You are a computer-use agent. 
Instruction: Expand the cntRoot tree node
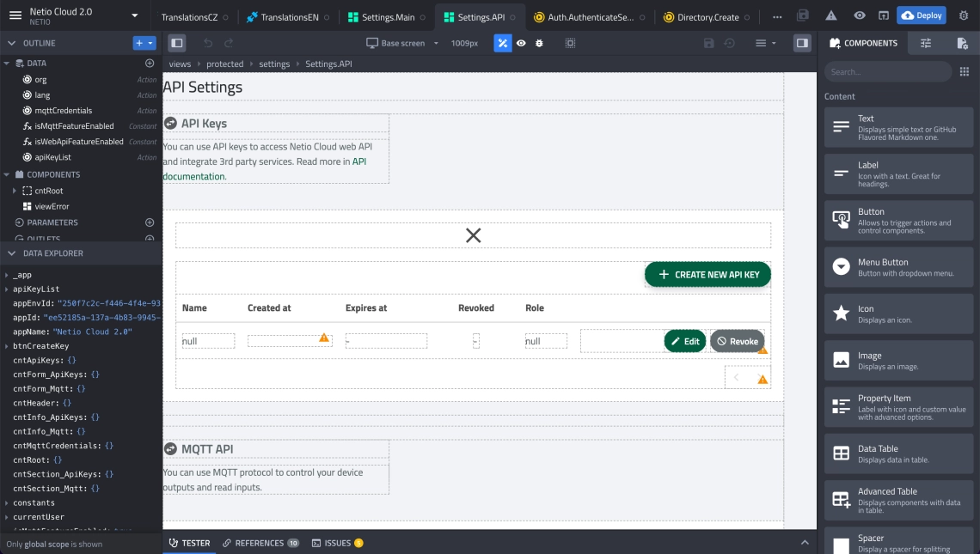pos(15,191)
